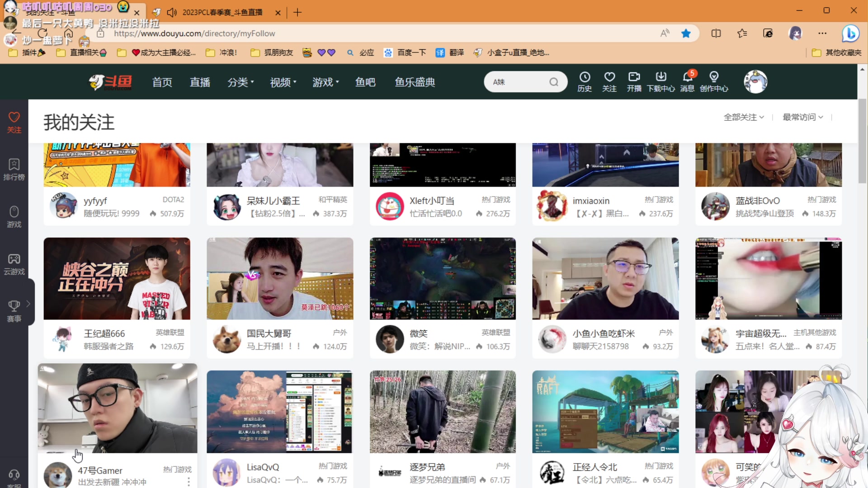Open the 历史 viewing history icon
This screenshot has width=868, height=488.
pyautogui.click(x=585, y=81)
